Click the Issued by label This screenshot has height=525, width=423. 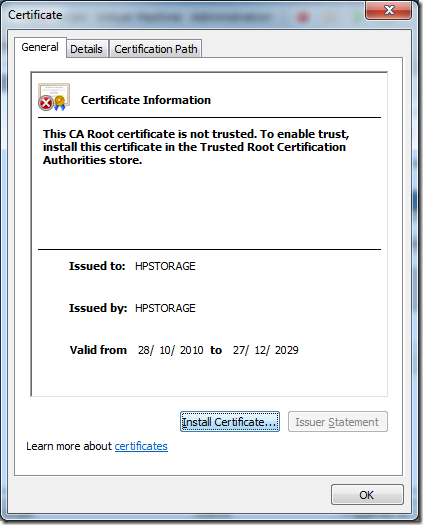pos(98,308)
